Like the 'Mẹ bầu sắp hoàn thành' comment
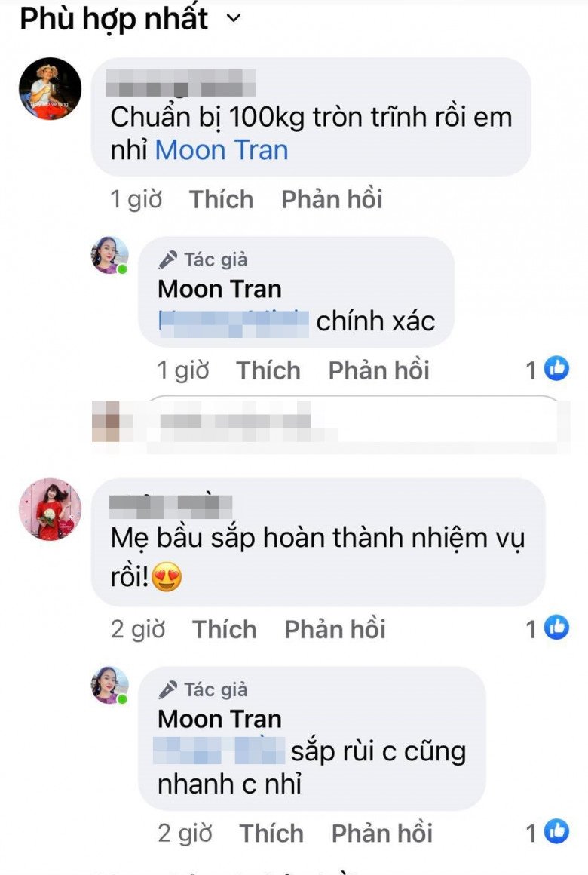The height and width of the screenshot is (875, 588). point(224,629)
